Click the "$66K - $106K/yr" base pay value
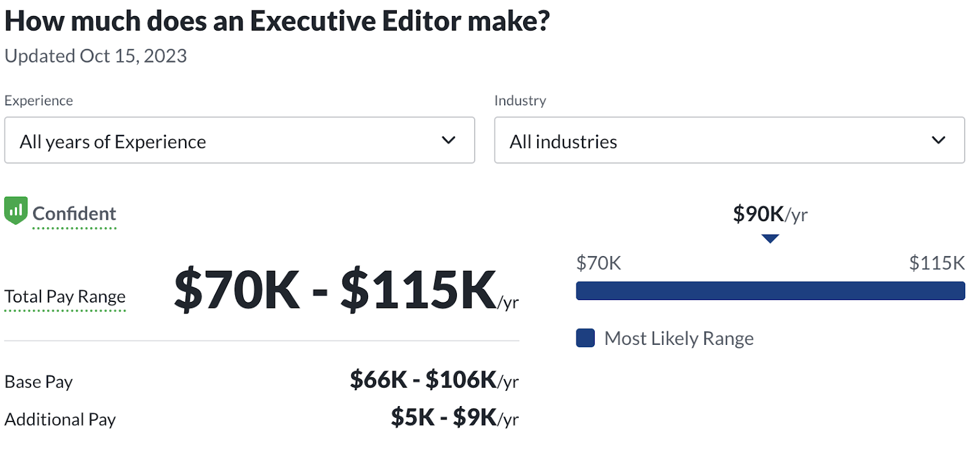Image resolution: width=980 pixels, height=452 pixels. 434,380
